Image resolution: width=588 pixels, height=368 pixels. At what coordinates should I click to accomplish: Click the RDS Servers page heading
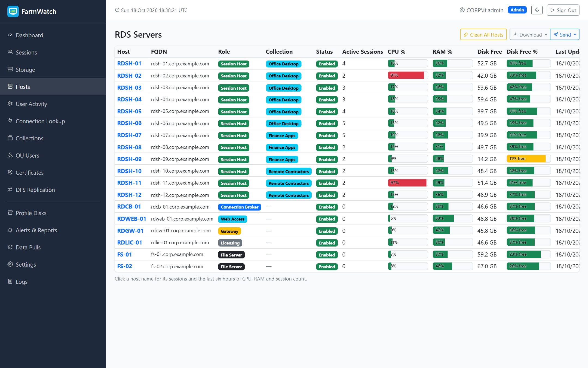pos(138,35)
